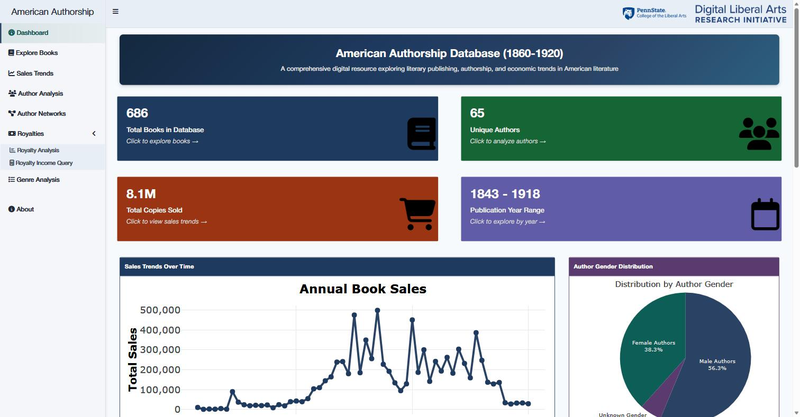Click the Sales Trends chart icon
The image size is (800, 417).
(11, 73)
